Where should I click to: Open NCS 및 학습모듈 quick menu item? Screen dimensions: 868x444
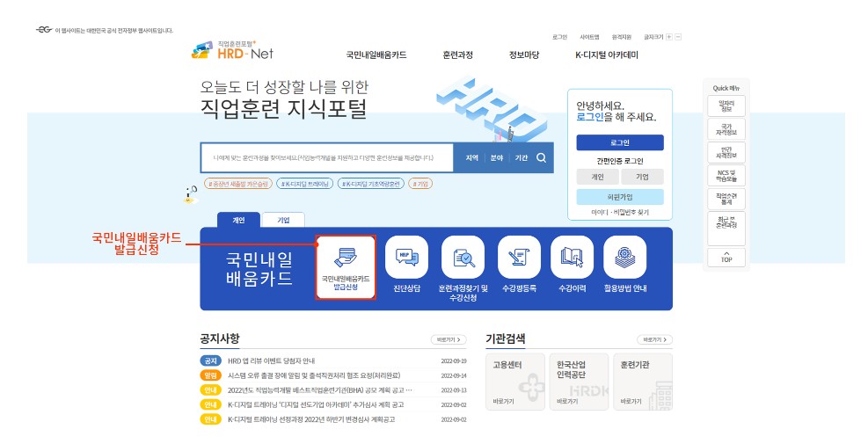coord(726,176)
